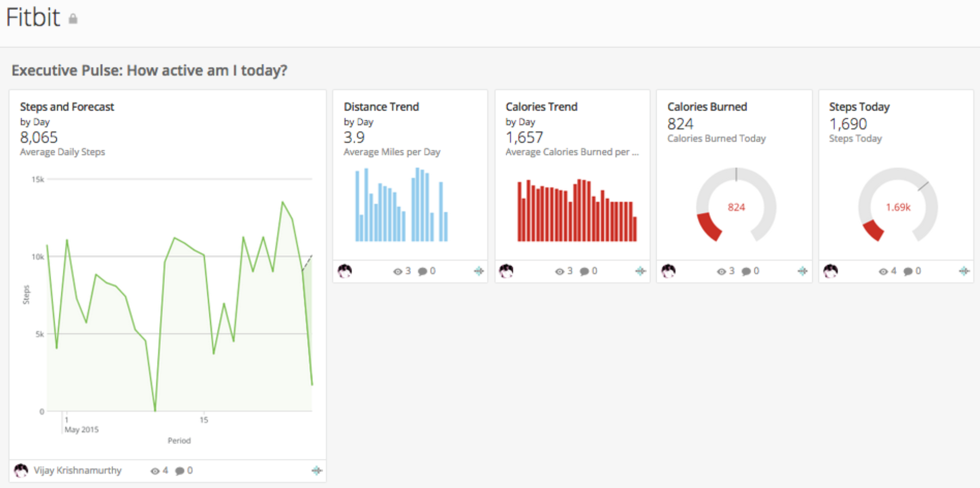The height and width of the screenshot is (488, 980).
Task: Click the view count eye icon on Distance Trend
Action: [397, 271]
